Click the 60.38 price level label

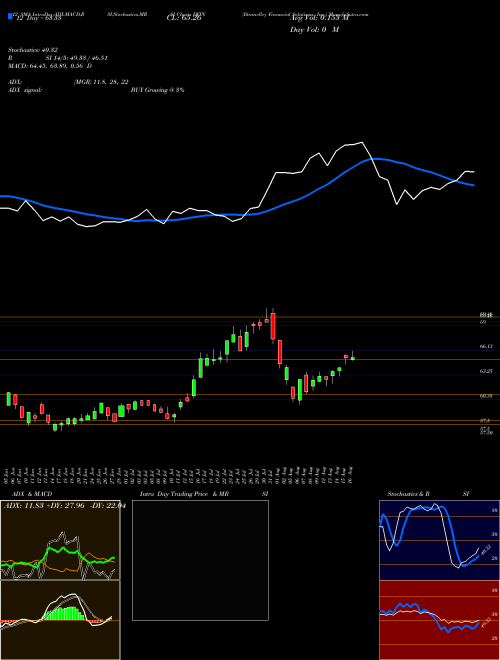pyautogui.click(x=486, y=396)
